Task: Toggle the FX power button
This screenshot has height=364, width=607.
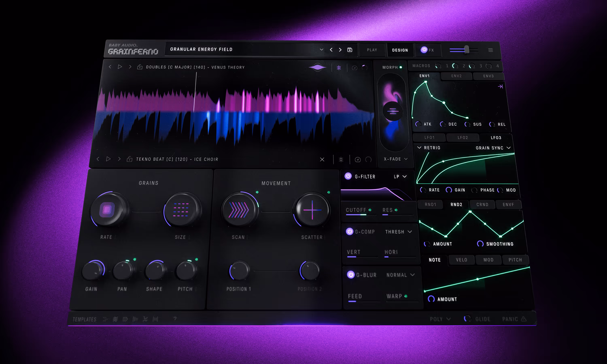Action: coord(424,50)
